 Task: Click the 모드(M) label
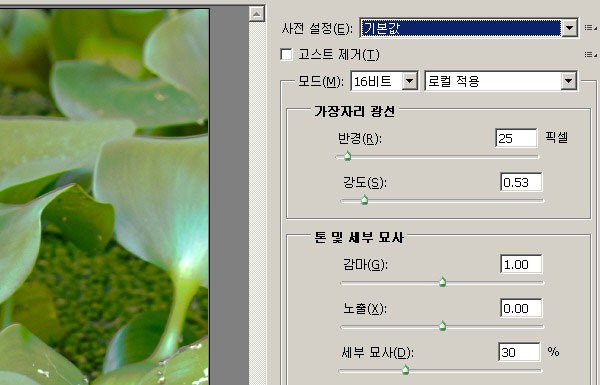321,81
